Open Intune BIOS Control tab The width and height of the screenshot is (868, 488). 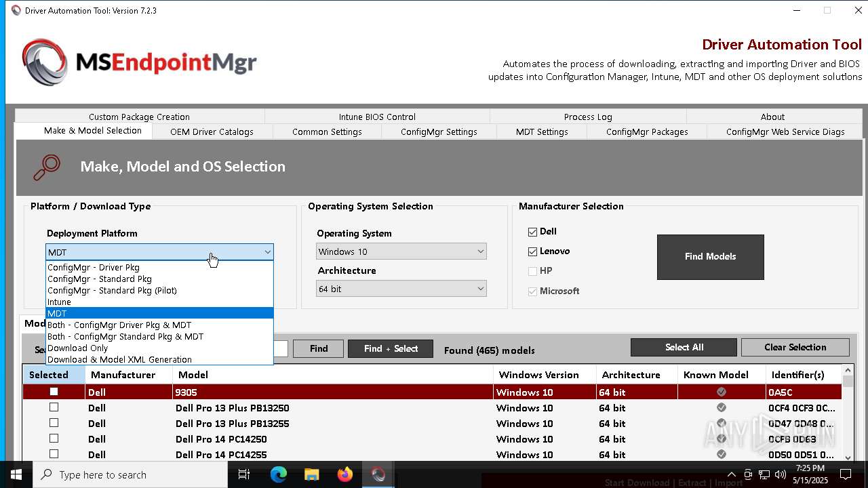pos(377,117)
